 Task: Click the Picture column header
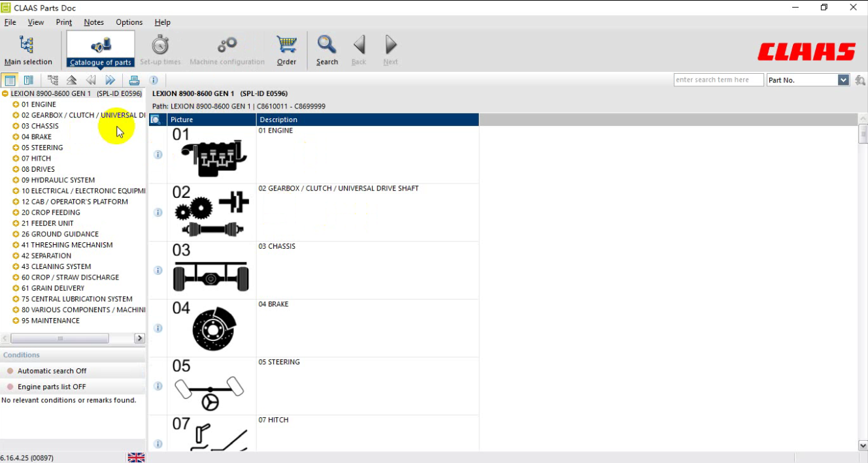click(x=212, y=120)
